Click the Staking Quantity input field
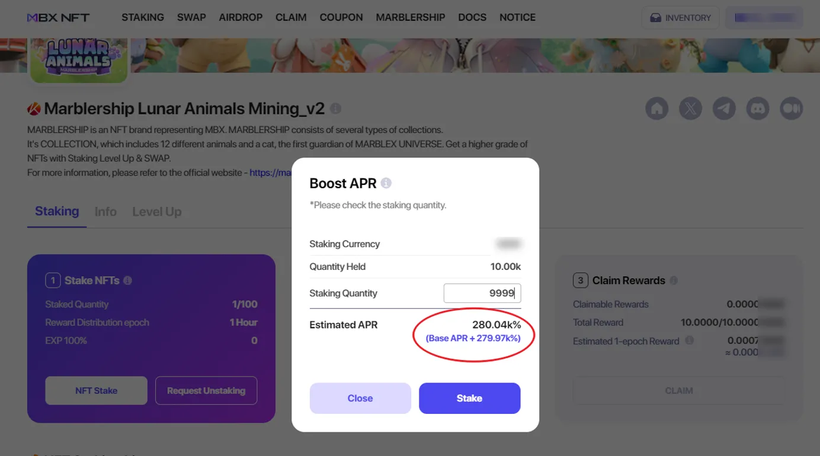820x456 pixels. pos(482,293)
